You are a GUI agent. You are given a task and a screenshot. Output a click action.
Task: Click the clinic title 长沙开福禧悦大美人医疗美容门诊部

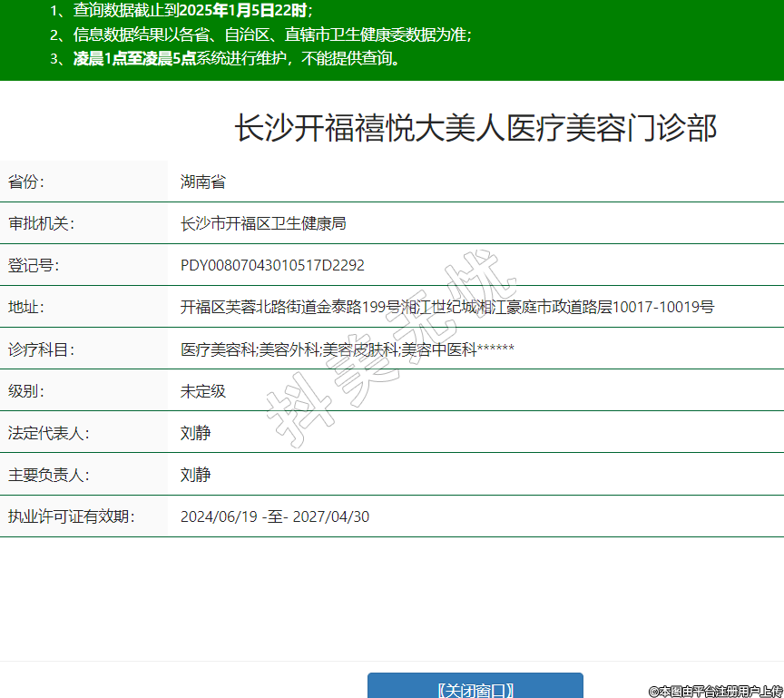[x=475, y=129]
